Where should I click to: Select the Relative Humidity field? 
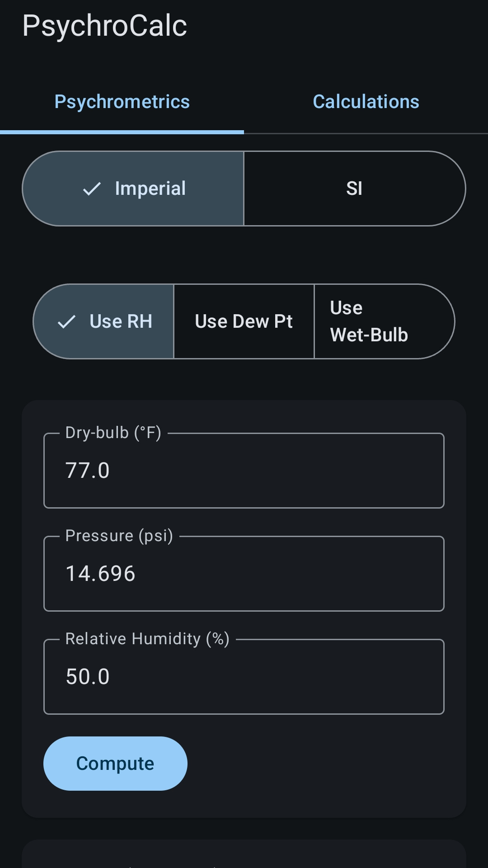pyautogui.click(x=244, y=676)
